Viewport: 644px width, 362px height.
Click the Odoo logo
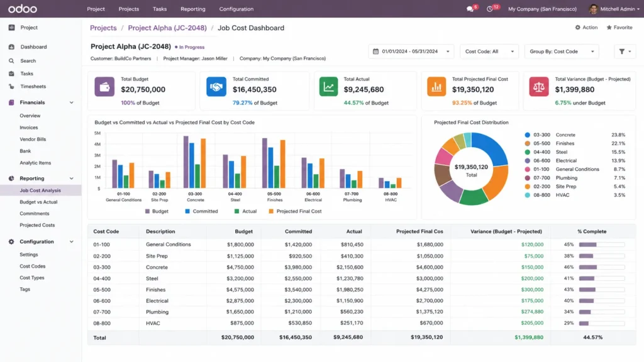(x=23, y=9)
